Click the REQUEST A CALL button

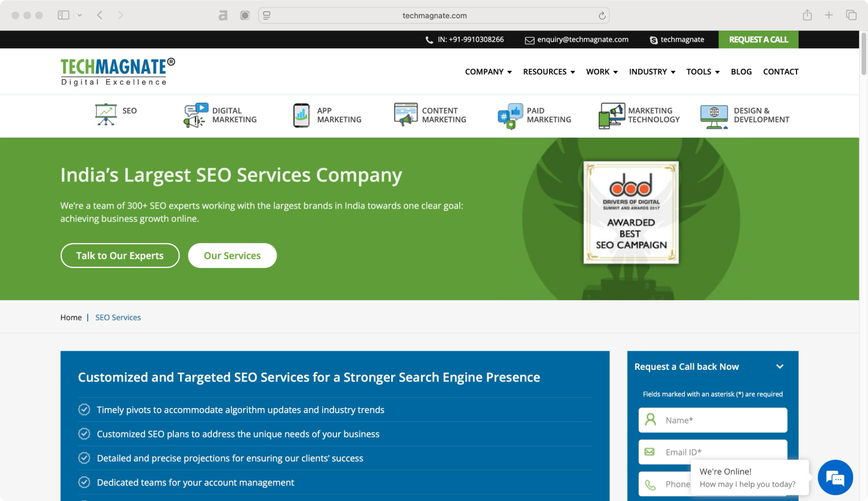(759, 40)
